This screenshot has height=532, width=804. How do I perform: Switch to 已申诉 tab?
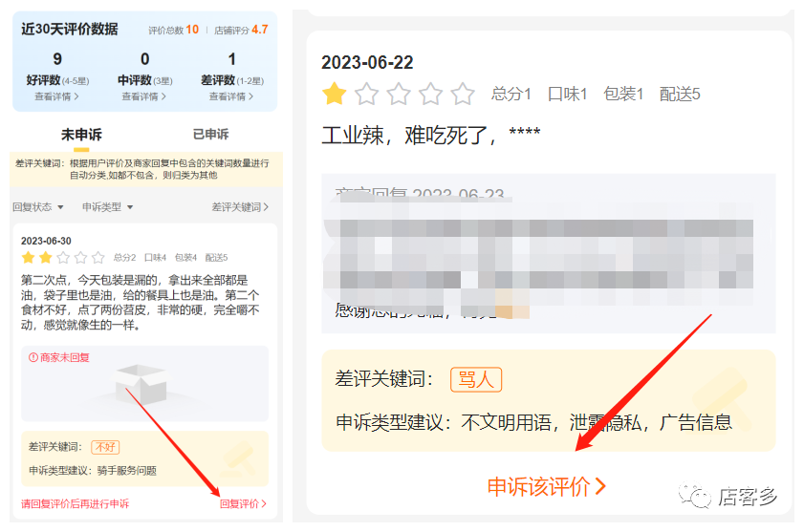[x=210, y=135]
